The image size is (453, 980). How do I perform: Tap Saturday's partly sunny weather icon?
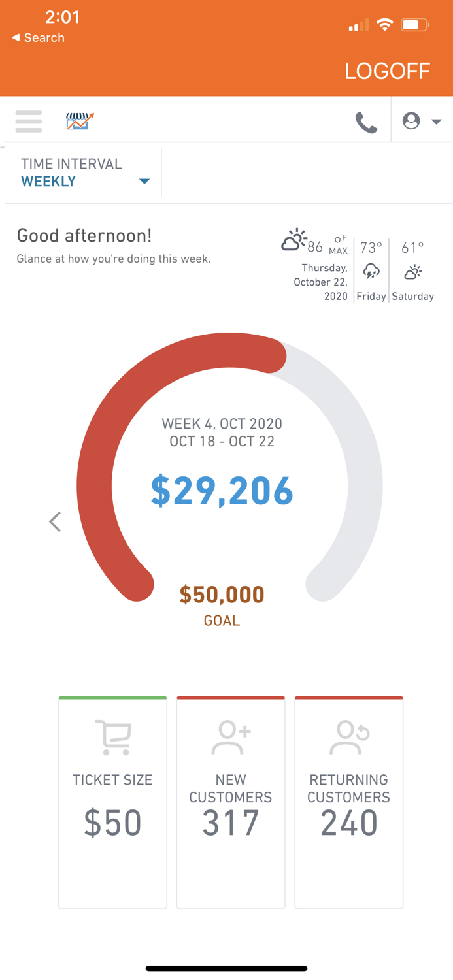[x=412, y=272]
